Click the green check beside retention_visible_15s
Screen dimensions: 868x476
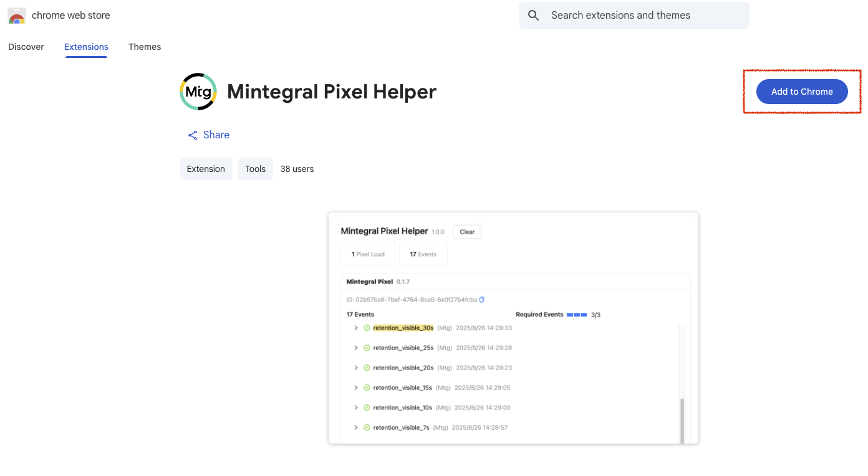[367, 388]
